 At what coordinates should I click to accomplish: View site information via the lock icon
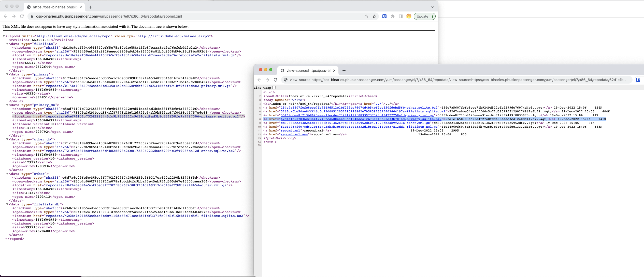[32, 16]
